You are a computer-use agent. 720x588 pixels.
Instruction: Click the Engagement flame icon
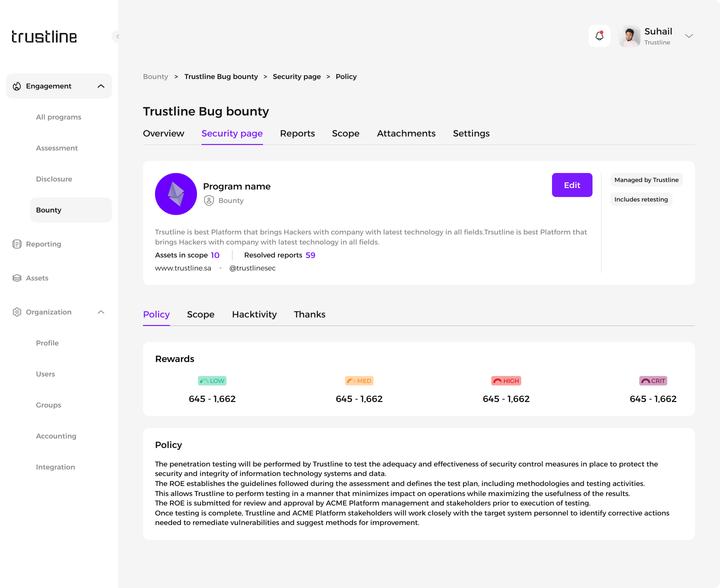[x=17, y=86]
